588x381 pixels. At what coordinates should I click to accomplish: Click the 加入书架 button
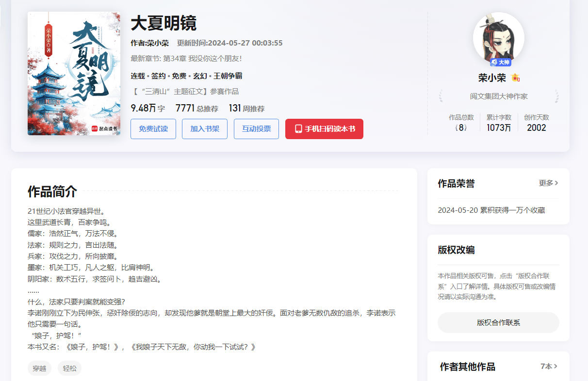[205, 129]
